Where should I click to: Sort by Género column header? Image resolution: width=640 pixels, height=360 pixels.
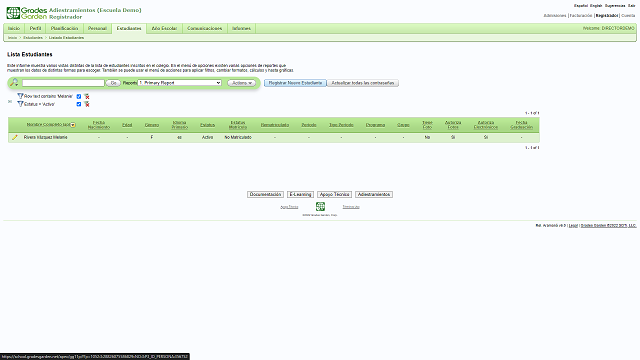click(x=151, y=125)
